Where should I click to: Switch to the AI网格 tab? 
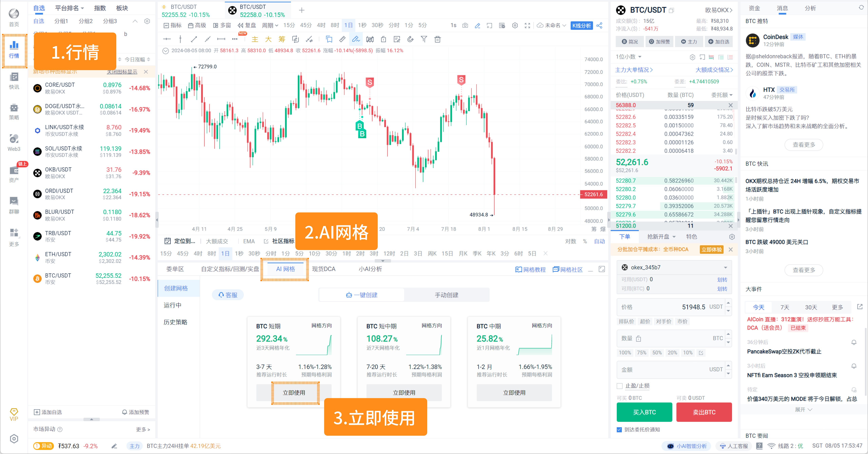pos(285,269)
